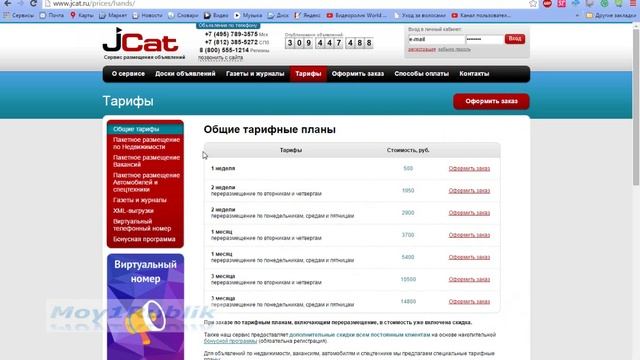Open the Диск bookmark
Screen dimensions: 640x360
pyautogui.click(x=278, y=16)
